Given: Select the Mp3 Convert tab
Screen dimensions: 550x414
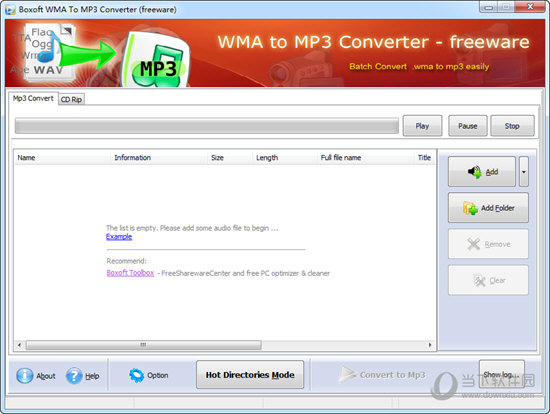Looking at the screenshot, I should 33,98.
